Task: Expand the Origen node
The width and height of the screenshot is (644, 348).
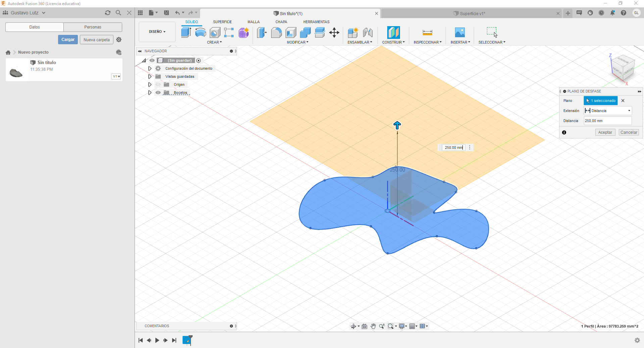Action: [x=150, y=84]
